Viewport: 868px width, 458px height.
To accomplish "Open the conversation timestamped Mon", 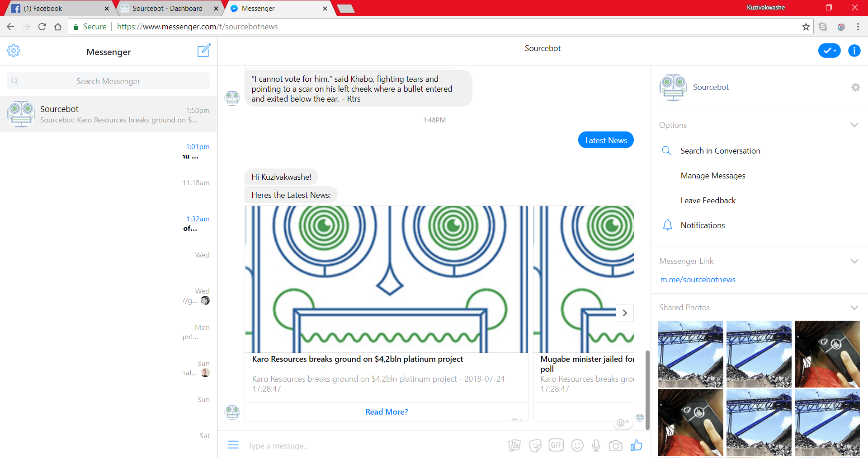I will click(x=108, y=331).
